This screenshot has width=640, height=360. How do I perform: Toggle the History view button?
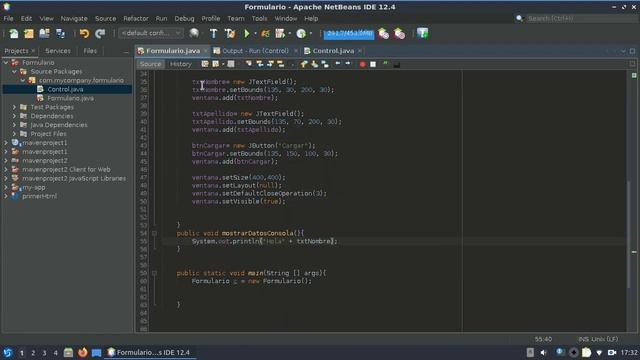click(181, 64)
